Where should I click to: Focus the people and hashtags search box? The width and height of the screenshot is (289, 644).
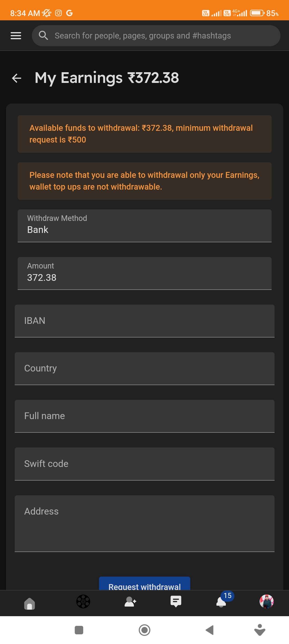coord(161,36)
